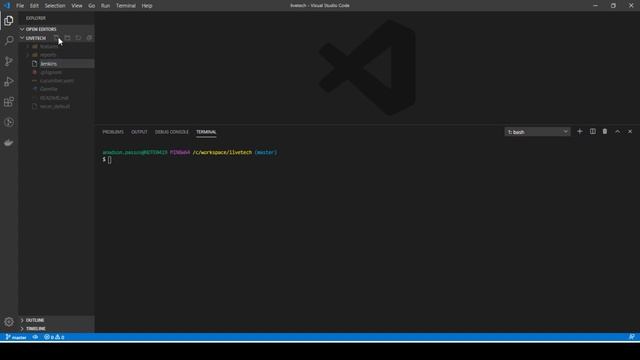The image size is (640, 360).
Task: Click New Folder icon in LIVETECH header
Action: click(67, 38)
